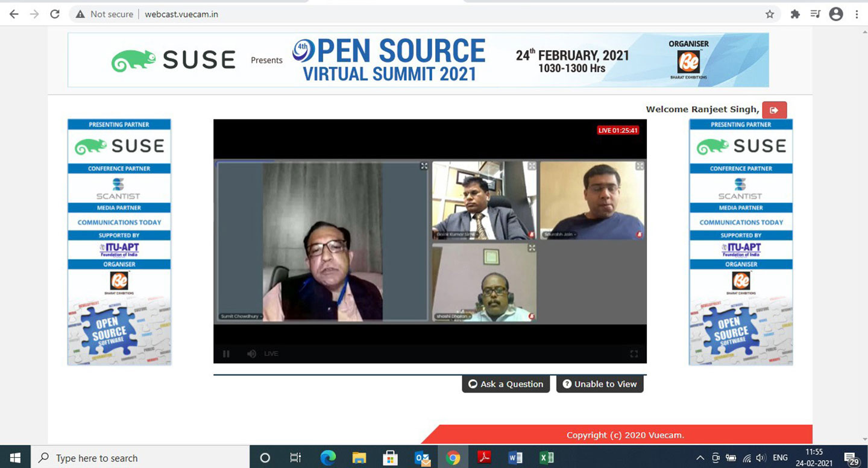Image resolution: width=868 pixels, height=468 pixels.
Task: Pause the live webcast video
Action: (226, 354)
